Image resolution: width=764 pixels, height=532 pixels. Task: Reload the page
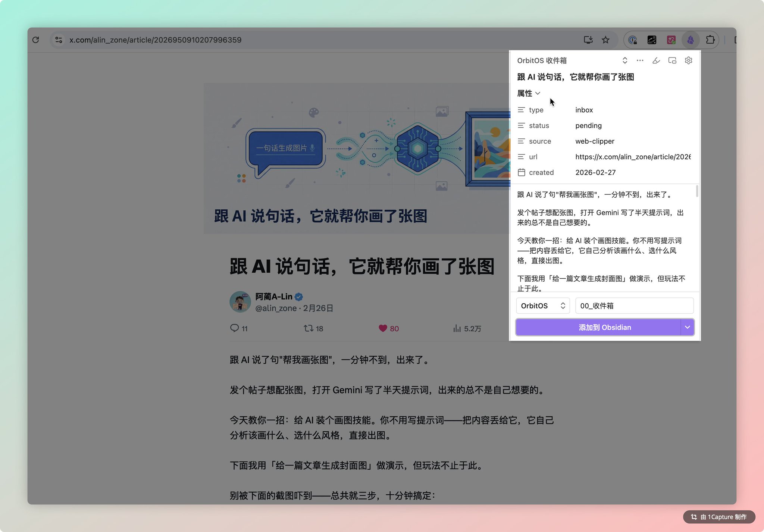click(36, 40)
